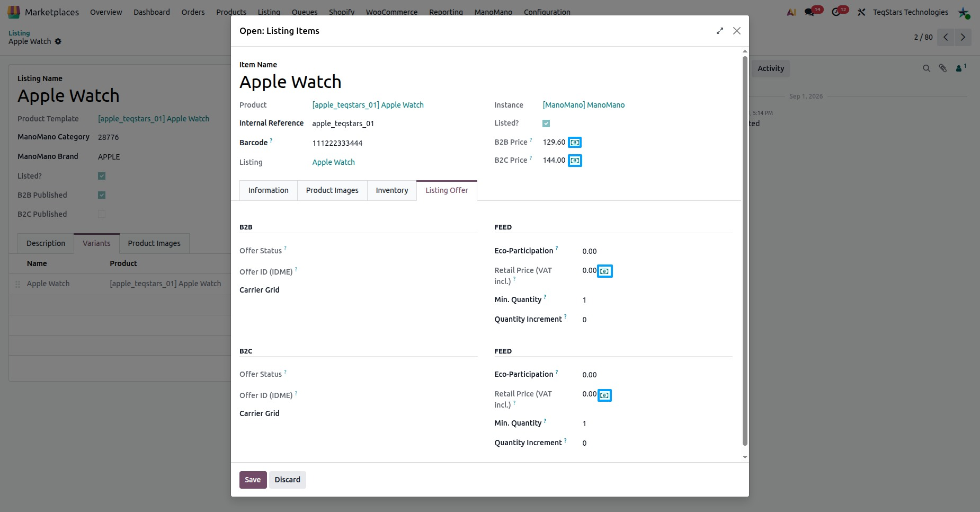Click the debug tools icon next to TeqStars Technologies
The height and width of the screenshot is (512, 980).
click(861, 12)
